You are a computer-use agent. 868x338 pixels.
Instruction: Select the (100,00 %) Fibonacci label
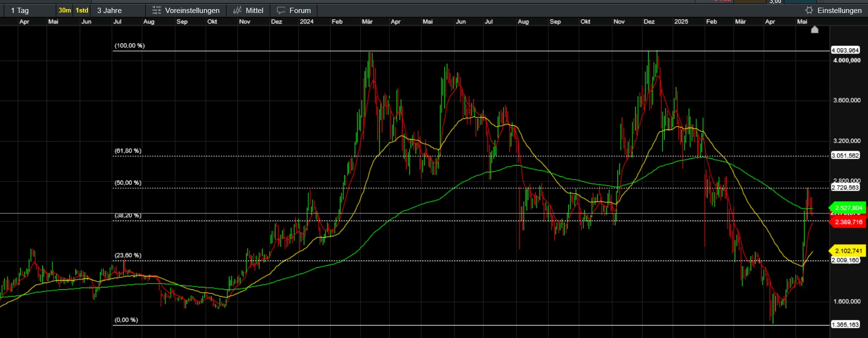click(x=129, y=46)
